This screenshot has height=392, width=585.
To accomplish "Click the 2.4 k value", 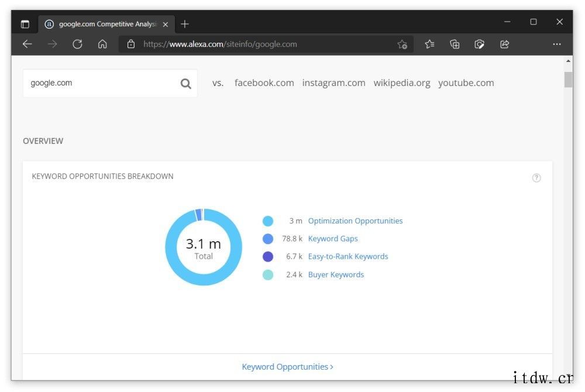I will click(x=294, y=275).
